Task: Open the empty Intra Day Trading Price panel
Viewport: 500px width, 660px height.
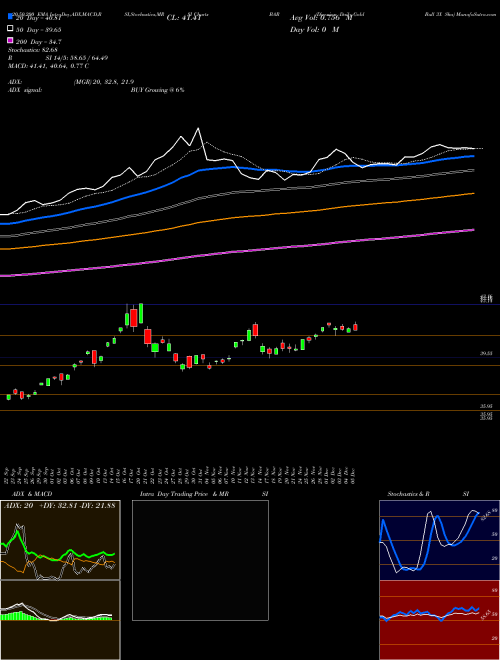Action: (x=200, y=560)
